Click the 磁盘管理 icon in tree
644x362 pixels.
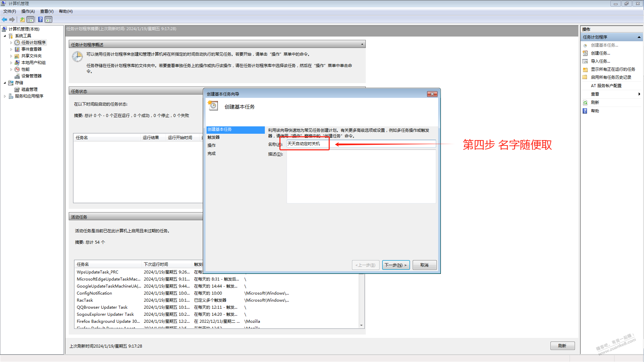point(17,89)
